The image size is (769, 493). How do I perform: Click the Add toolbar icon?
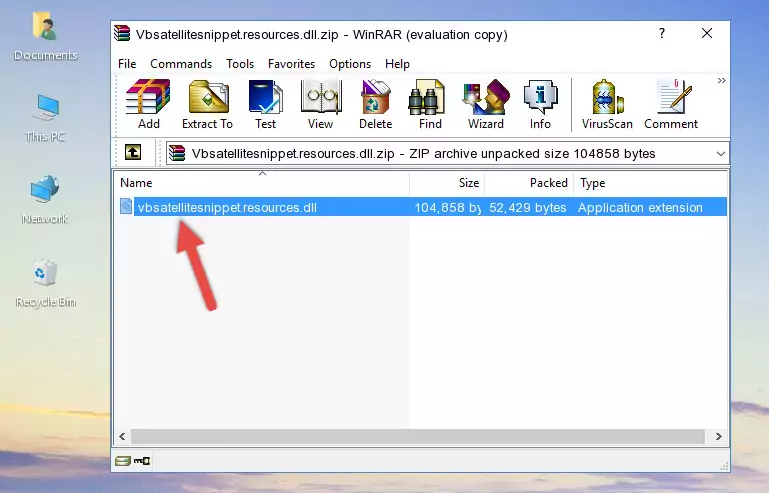tap(148, 104)
